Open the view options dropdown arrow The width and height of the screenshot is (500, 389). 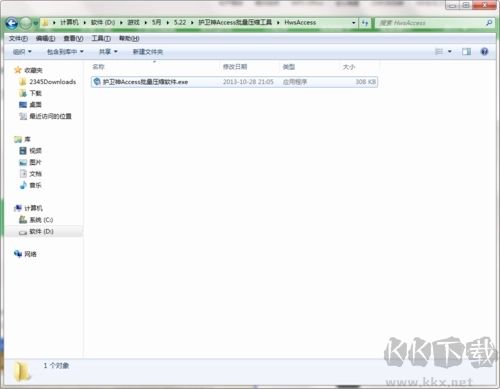[450, 52]
